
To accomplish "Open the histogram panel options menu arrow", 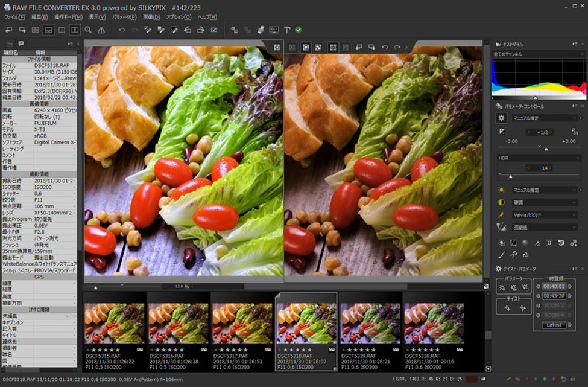I will coord(575,44).
